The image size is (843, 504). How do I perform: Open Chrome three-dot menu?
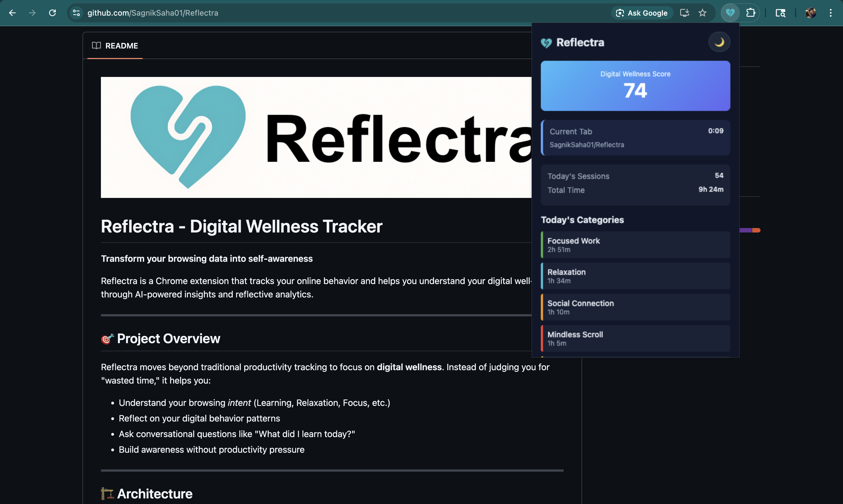[830, 13]
